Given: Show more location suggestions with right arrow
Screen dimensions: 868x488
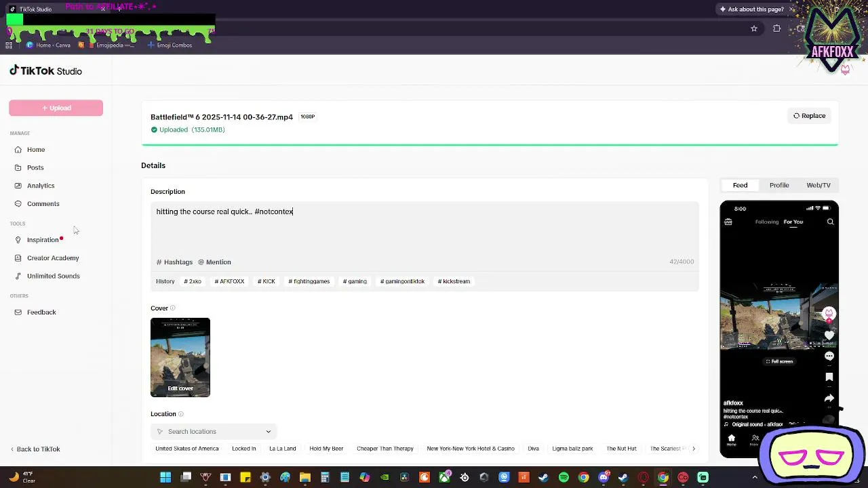Looking at the screenshot, I should point(693,449).
